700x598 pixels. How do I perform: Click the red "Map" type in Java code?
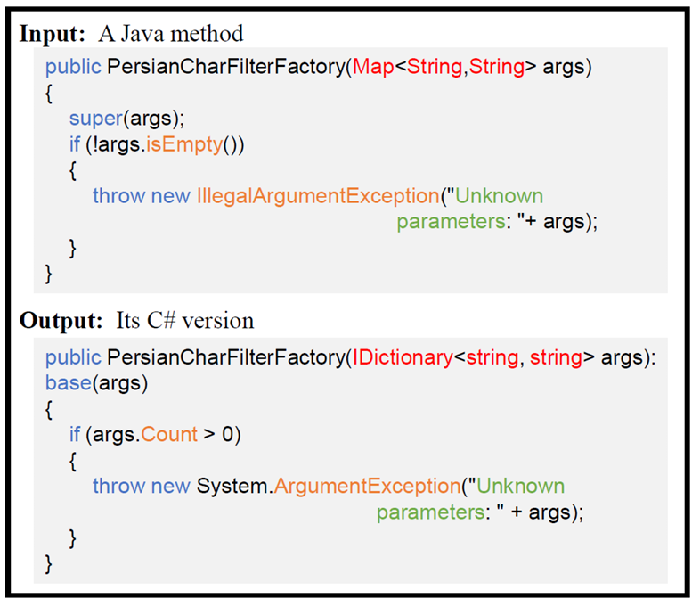point(373,67)
